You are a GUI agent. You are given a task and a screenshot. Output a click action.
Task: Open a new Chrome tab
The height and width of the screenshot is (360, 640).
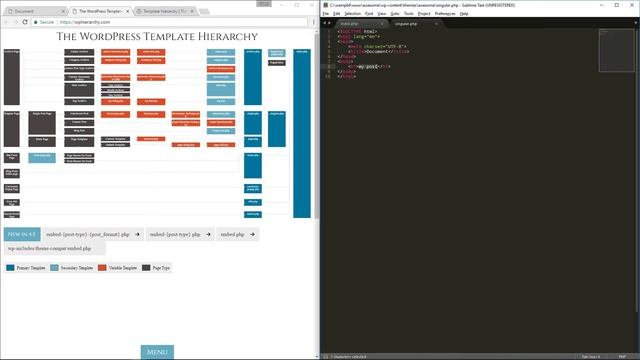tap(204, 11)
